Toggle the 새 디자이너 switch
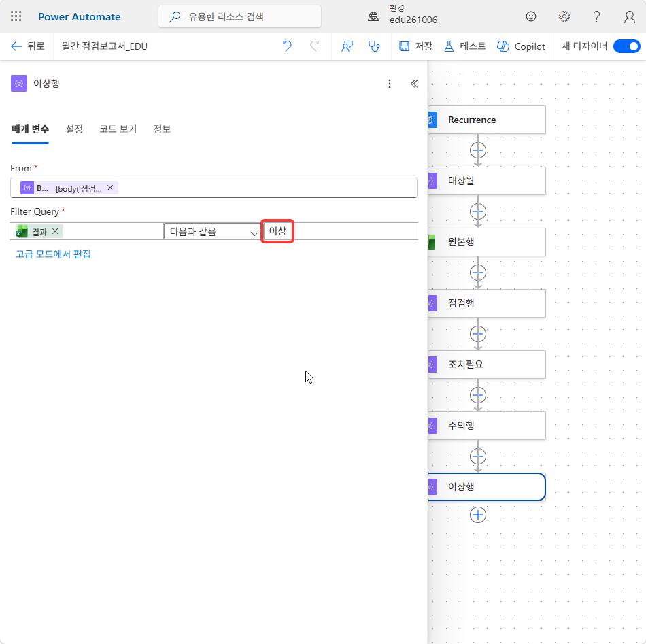Viewport: 646px width, 644px height. 627,46
